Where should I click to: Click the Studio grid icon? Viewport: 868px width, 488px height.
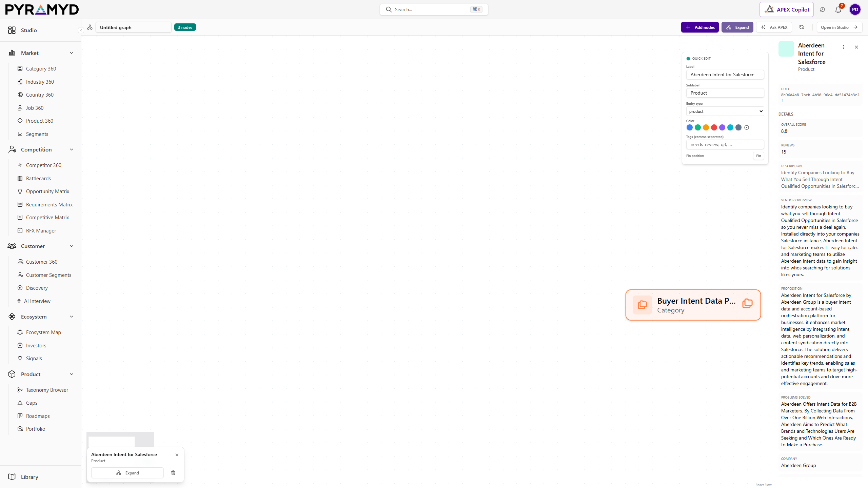pyautogui.click(x=12, y=30)
